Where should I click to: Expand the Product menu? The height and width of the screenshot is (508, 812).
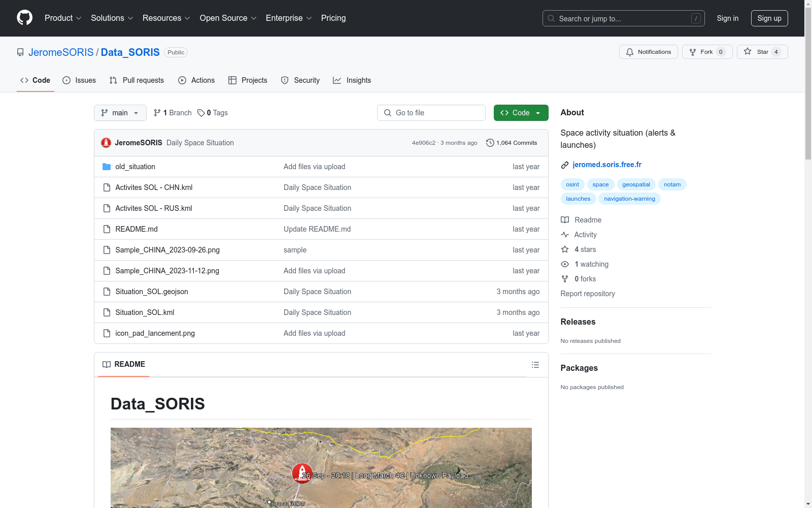[63, 18]
